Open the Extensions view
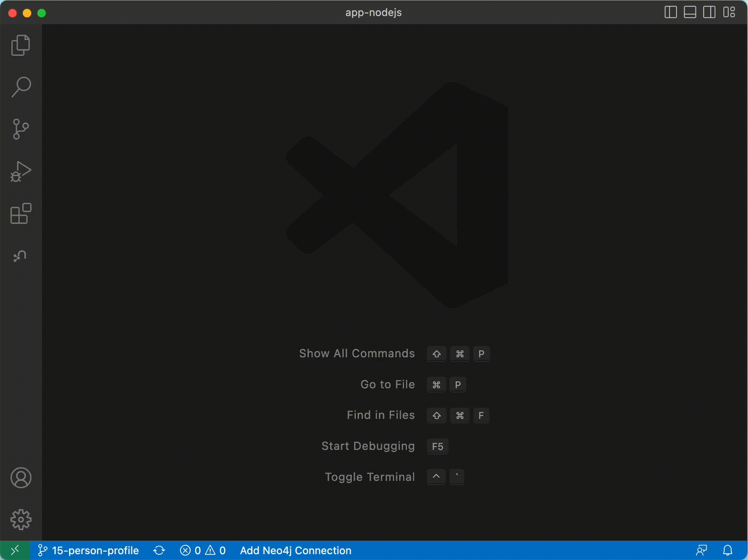 (x=21, y=213)
